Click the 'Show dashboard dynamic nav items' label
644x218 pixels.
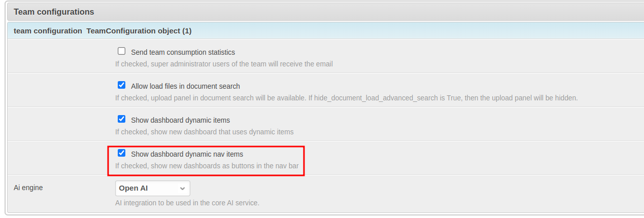pyautogui.click(x=187, y=154)
